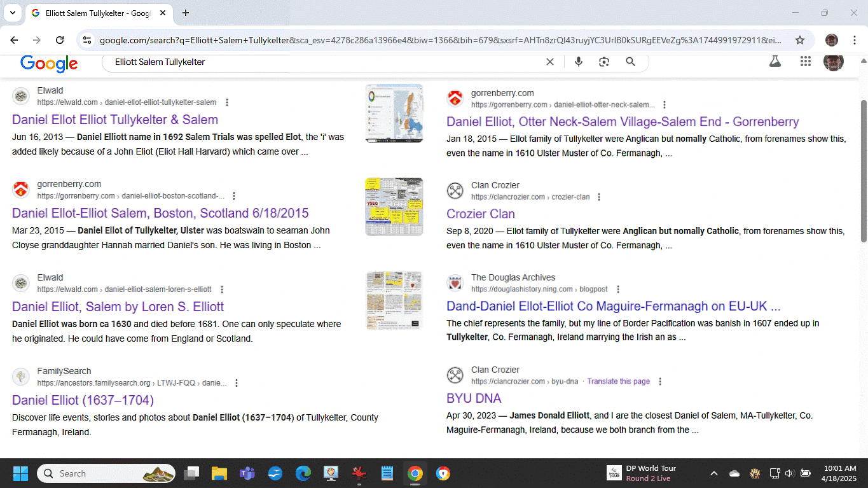Open more options for clancrozier byu-dna result
The image size is (868, 488).
coord(660,382)
